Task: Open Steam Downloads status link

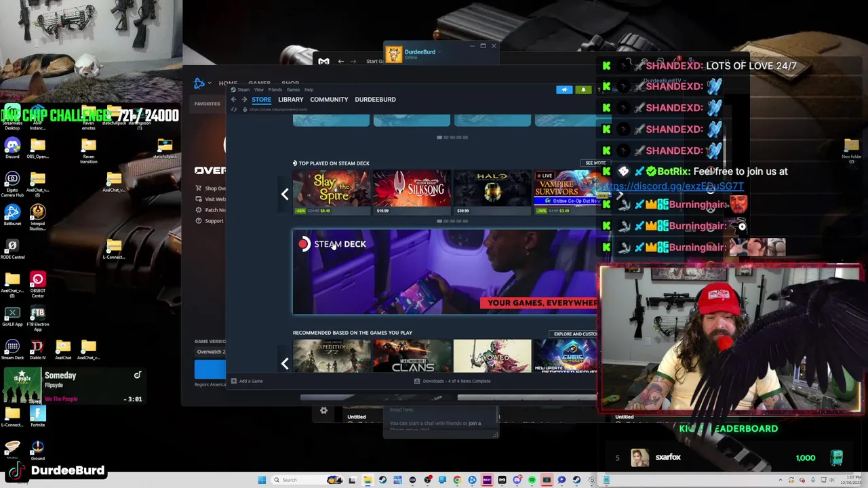Action: pyautogui.click(x=452, y=381)
